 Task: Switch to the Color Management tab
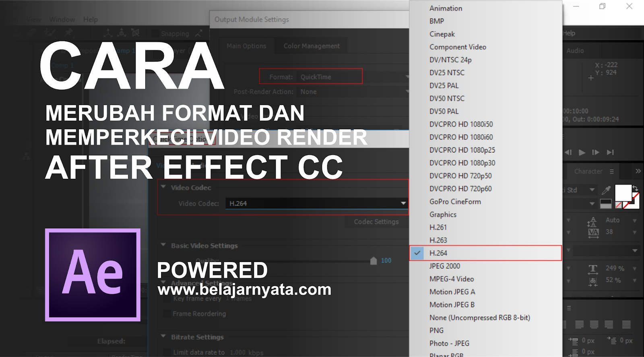tap(312, 46)
